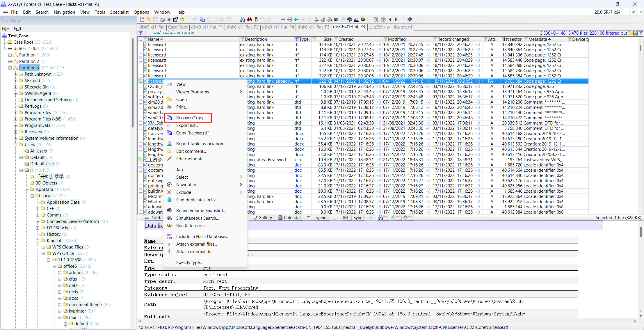Tick the checkbox for printing file row
The height and width of the screenshot is (330, 644).
pyautogui.click(x=140, y=186)
